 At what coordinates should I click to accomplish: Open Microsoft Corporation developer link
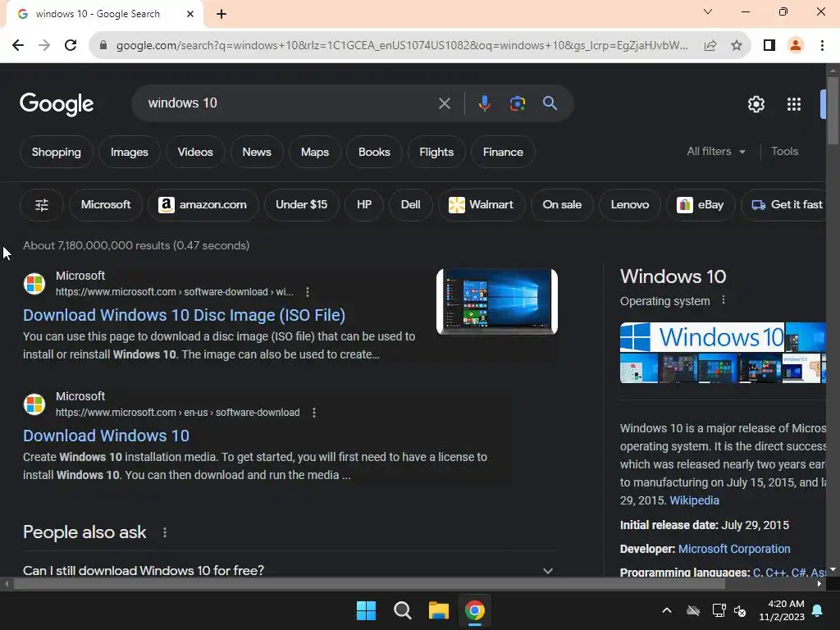click(x=734, y=549)
